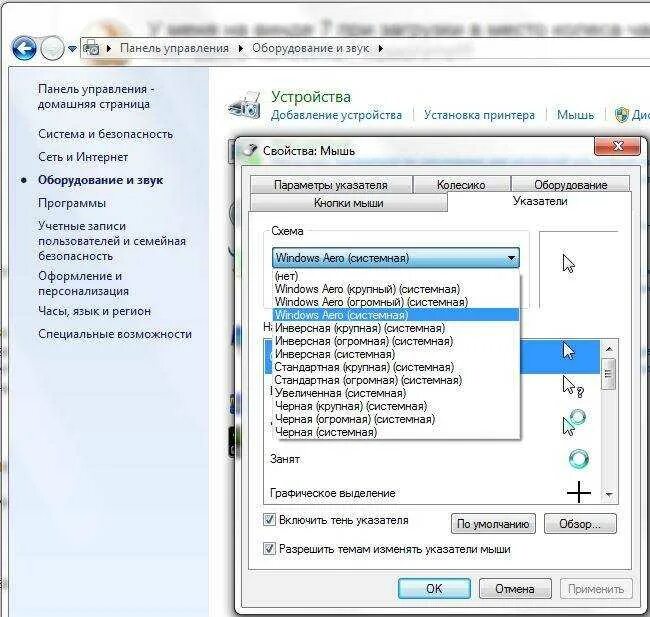Viewport: 650px width, 617px height.
Task: Click the cursor preview arrow box
Action: [579, 270]
